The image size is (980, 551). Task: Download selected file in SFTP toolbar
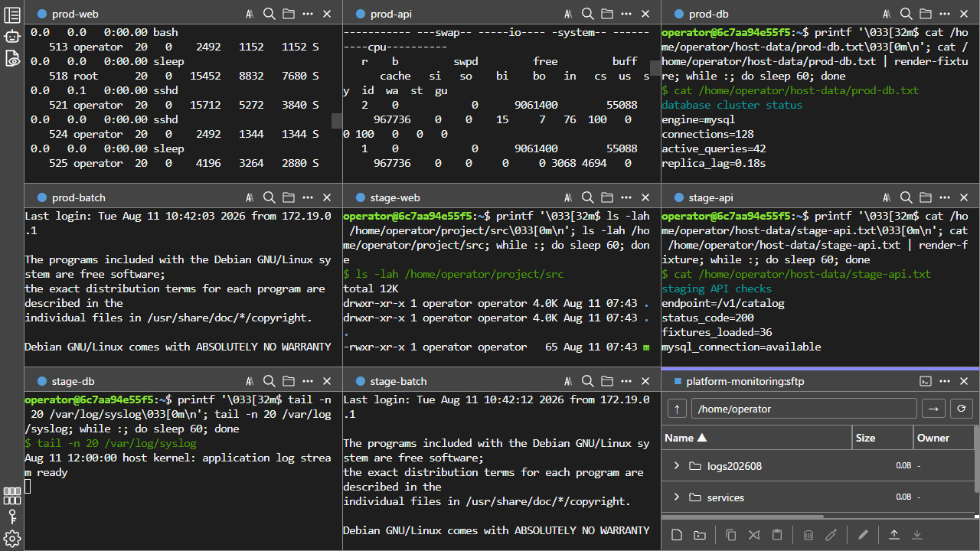(x=917, y=535)
